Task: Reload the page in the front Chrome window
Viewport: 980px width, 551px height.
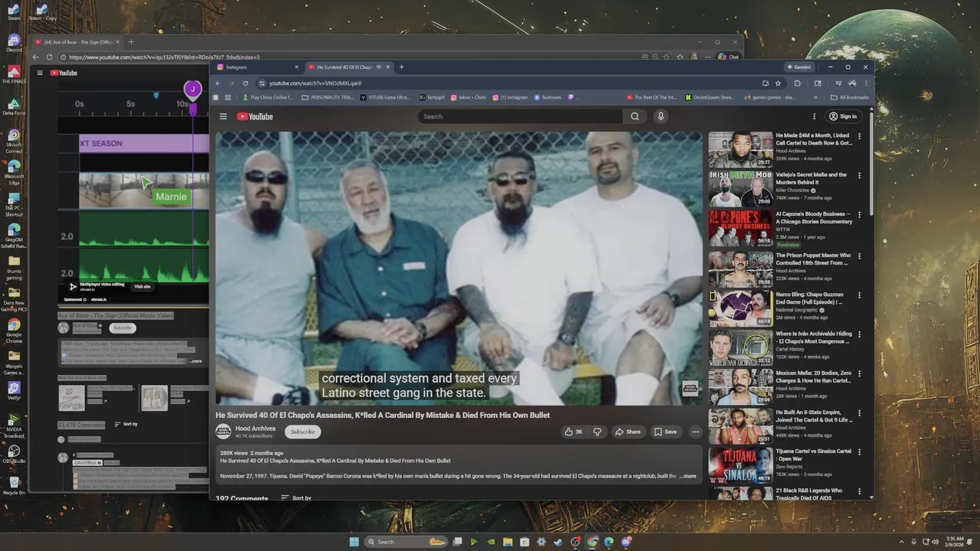Action: [x=245, y=83]
